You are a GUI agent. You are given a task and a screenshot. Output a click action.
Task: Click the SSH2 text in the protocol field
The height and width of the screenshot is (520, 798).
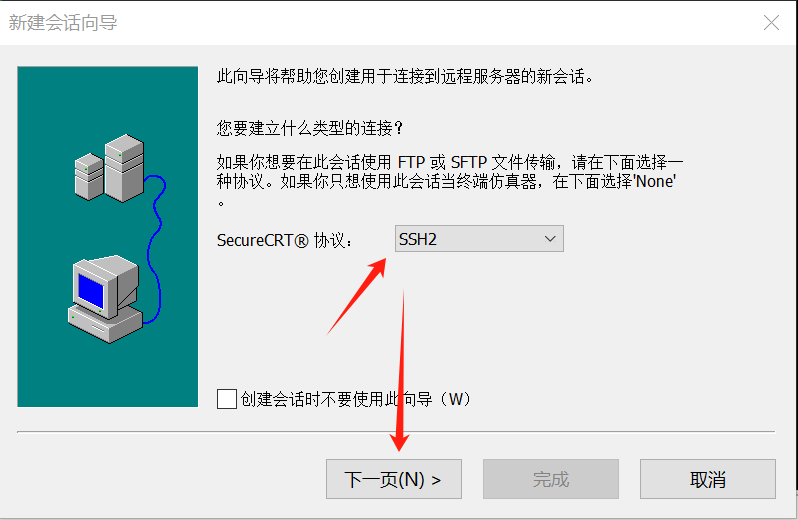[418, 239]
